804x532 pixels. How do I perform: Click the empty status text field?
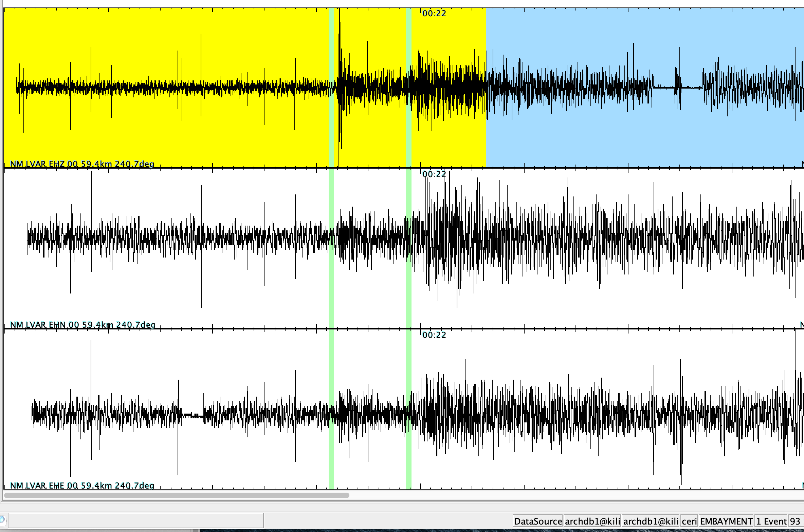click(x=136, y=520)
